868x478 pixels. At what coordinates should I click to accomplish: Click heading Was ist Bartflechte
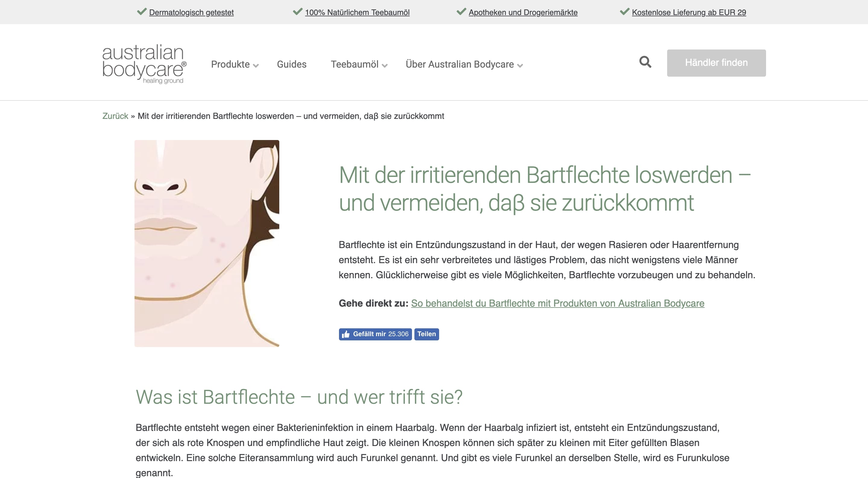point(299,397)
